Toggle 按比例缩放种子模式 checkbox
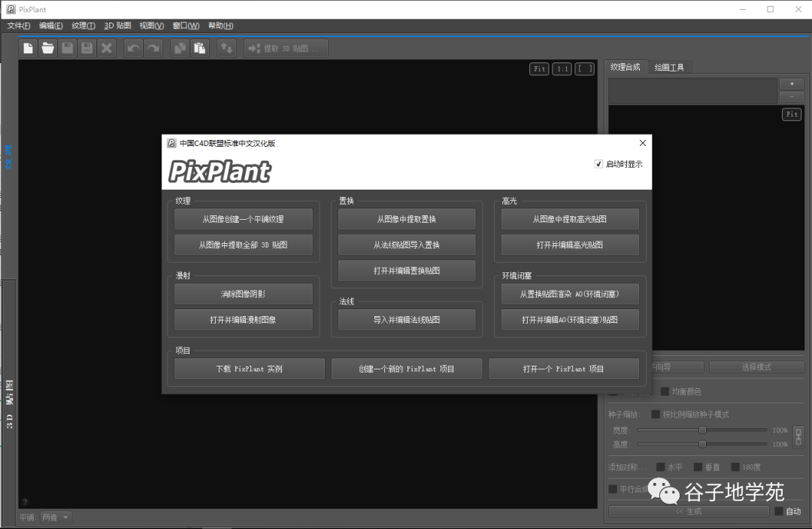Image resolution: width=812 pixels, height=529 pixels. click(x=655, y=414)
